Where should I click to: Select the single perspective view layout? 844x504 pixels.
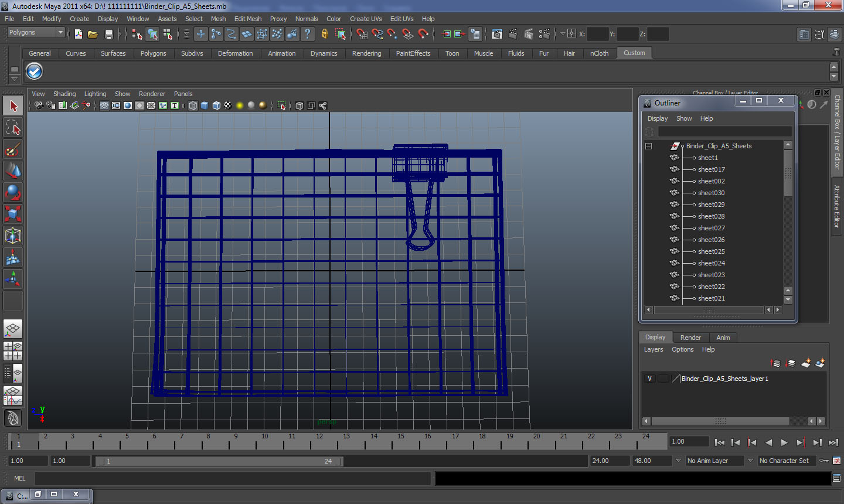click(13, 328)
